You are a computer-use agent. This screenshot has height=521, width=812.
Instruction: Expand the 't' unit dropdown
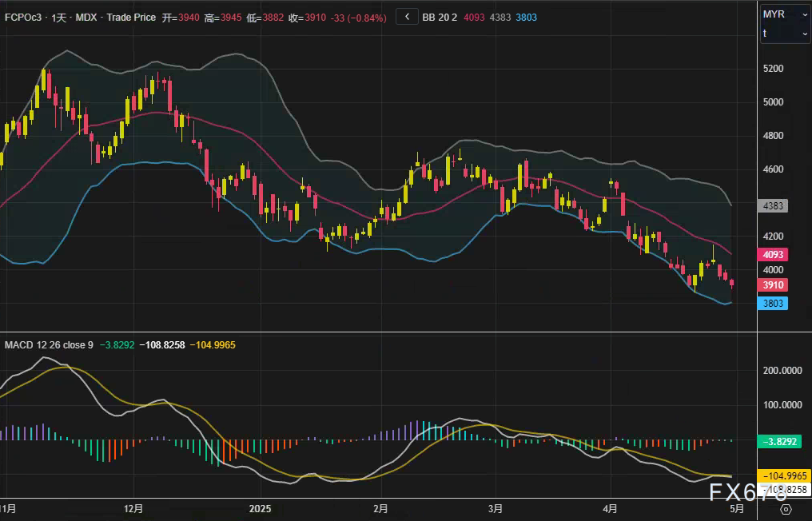click(x=786, y=34)
